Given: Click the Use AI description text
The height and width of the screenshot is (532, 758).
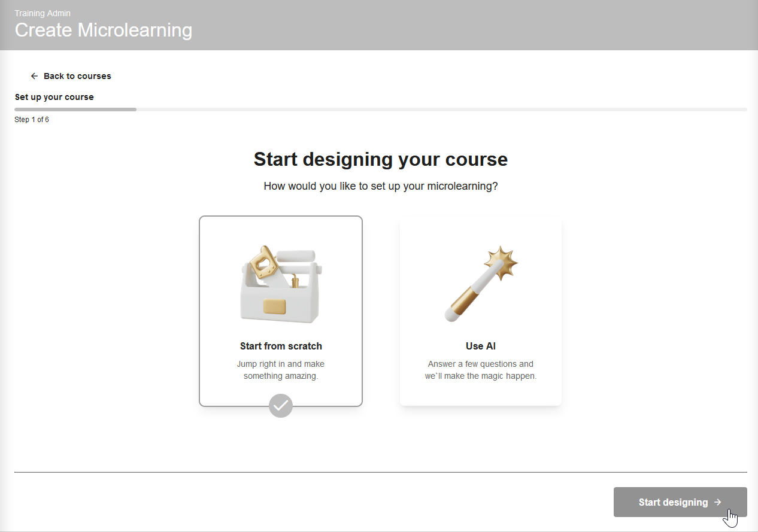Looking at the screenshot, I should [x=480, y=370].
